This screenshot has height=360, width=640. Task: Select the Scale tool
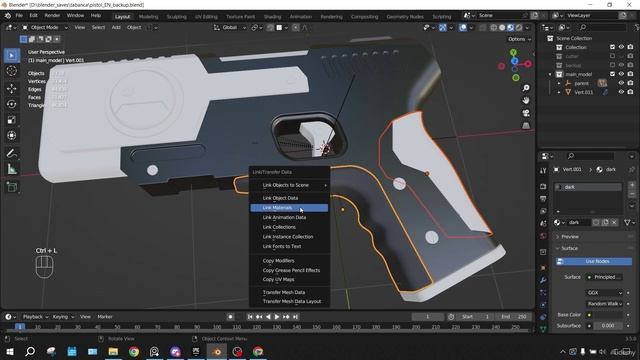click(12, 120)
